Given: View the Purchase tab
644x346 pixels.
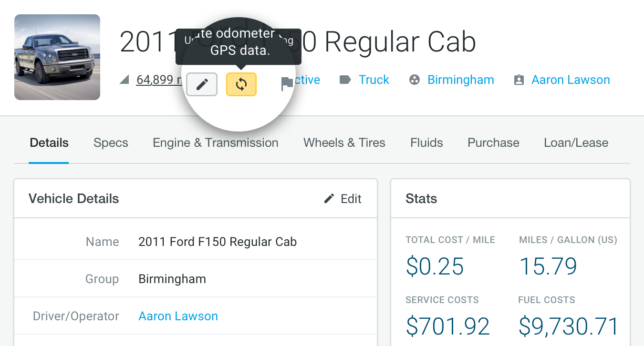Looking at the screenshot, I should point(493,143).
